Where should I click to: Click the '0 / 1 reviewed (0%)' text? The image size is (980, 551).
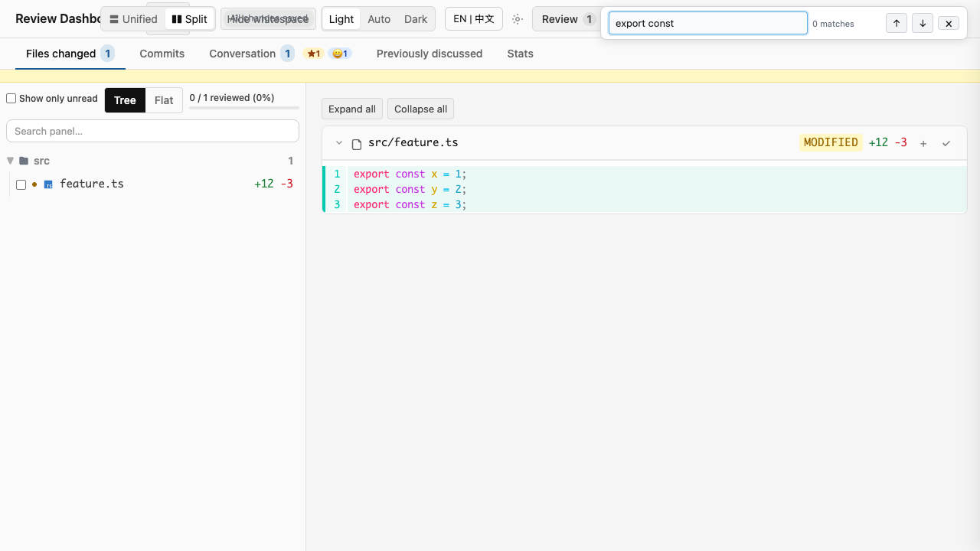232,97
